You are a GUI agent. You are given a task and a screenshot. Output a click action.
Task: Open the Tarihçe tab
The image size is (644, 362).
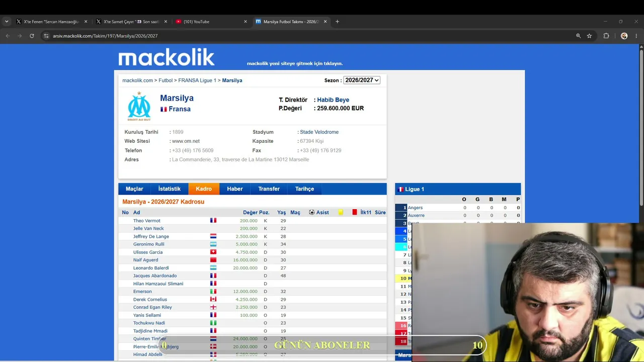tap(304, 189)
